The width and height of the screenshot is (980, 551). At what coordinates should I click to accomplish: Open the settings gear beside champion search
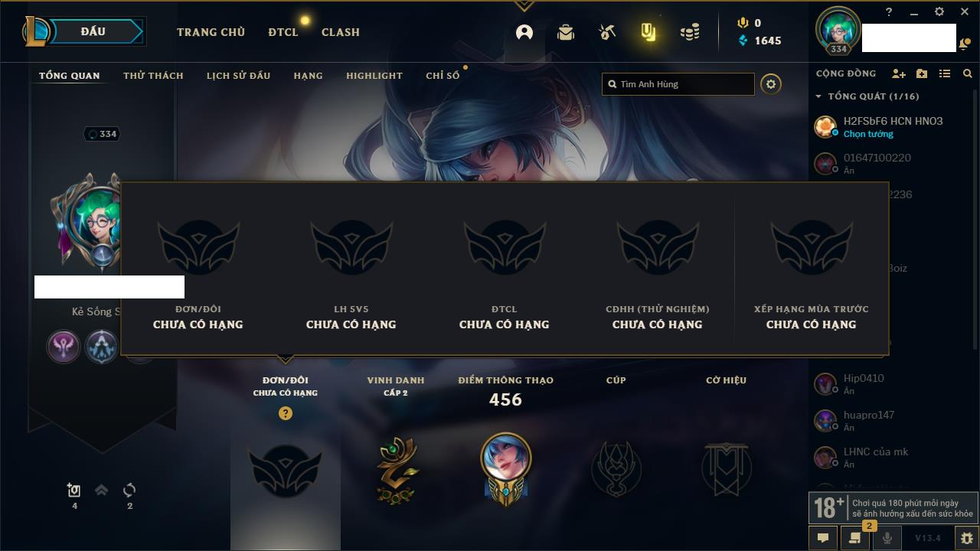pyautogui.click(x=771, y=84)
